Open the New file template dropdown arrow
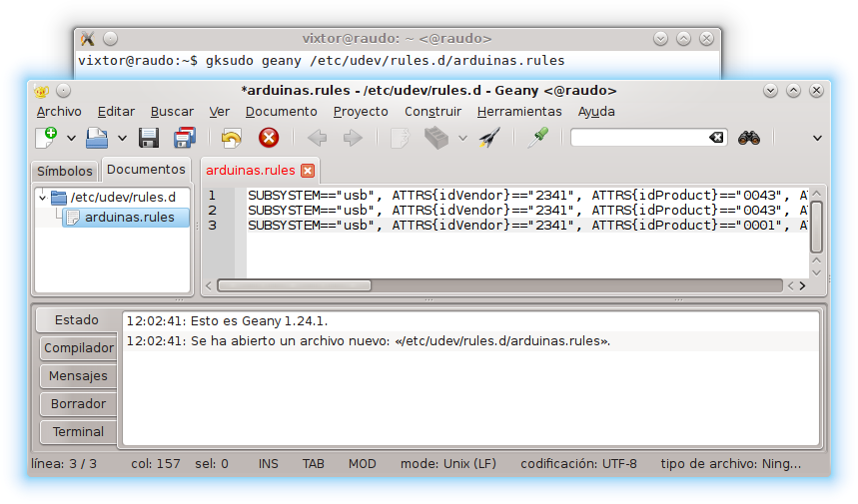This screenshot has width=858, height=504. (71, 139)
